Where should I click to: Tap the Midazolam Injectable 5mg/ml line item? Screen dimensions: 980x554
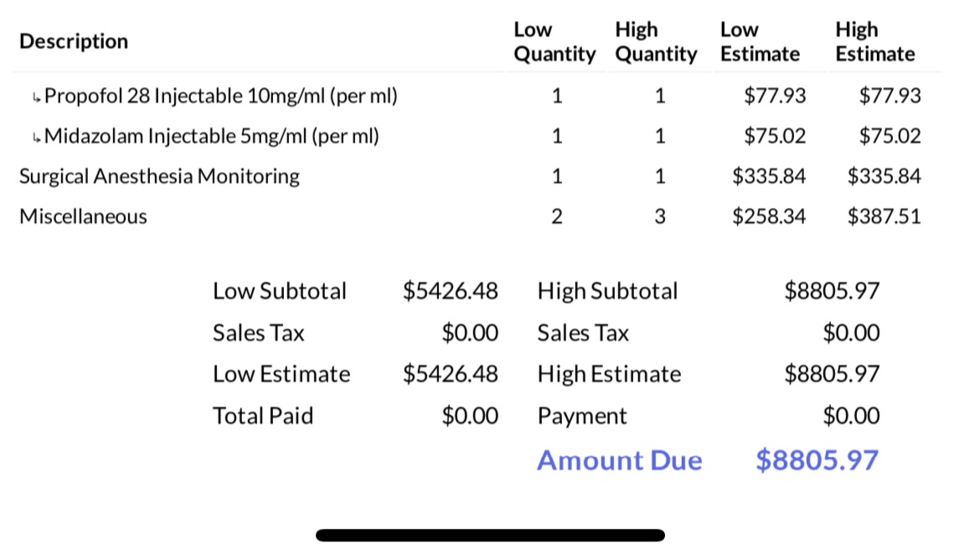click(211, 136)
